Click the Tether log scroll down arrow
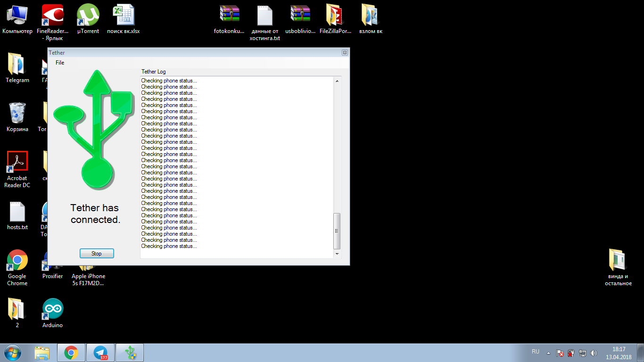The width and height of the screenshot is (644, 362). click(337, 254)
